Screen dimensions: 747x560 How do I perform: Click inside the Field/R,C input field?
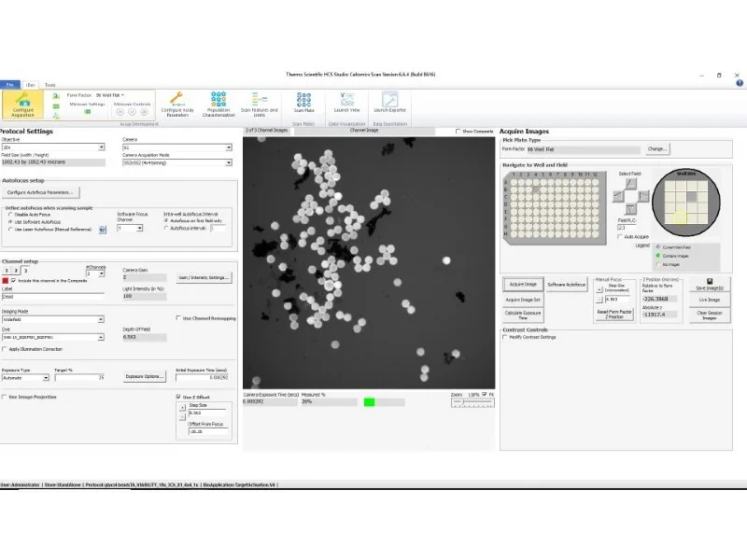tap(624, 227)
